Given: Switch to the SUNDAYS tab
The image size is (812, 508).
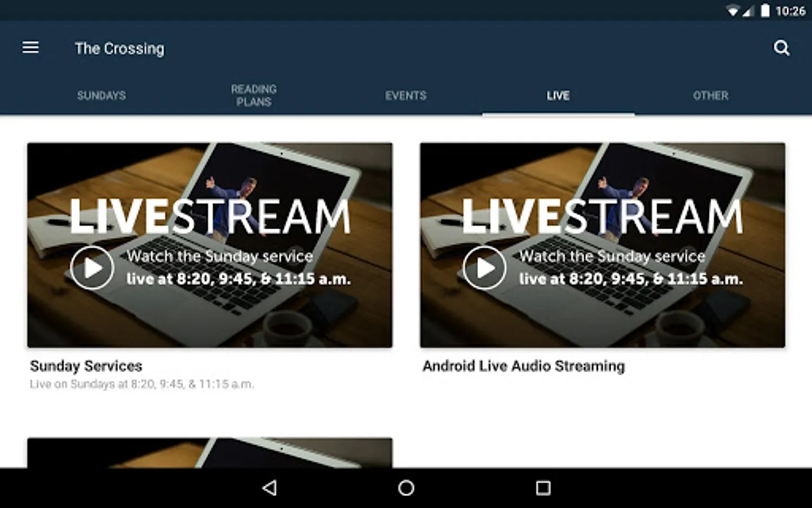Looking at the screenshot, I should (101, 95).
